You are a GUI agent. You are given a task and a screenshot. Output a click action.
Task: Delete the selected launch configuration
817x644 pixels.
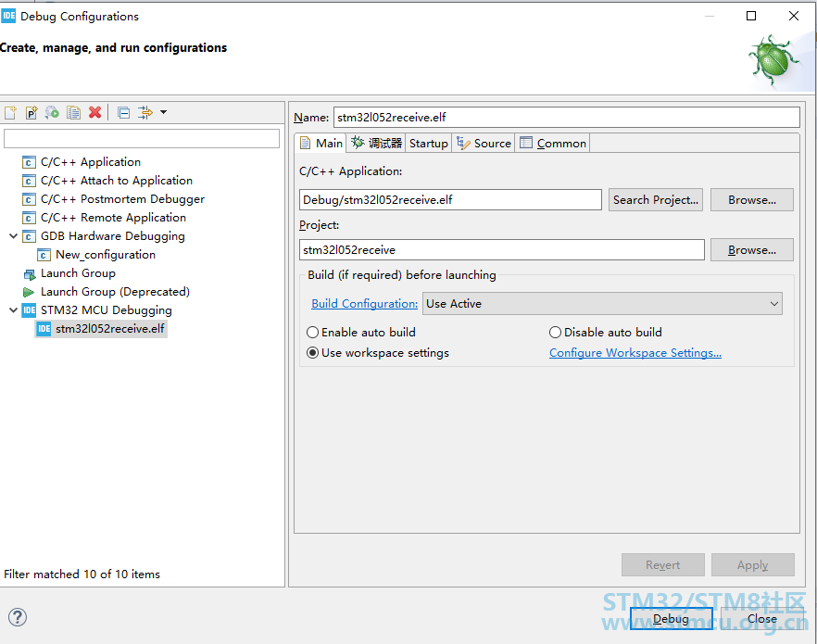[94, 112]
